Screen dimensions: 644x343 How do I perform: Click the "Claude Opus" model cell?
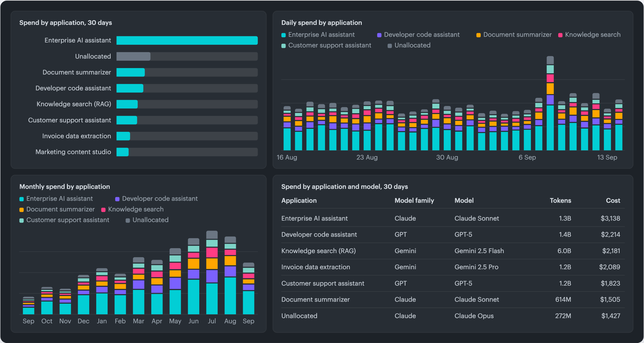coord(474,316)
